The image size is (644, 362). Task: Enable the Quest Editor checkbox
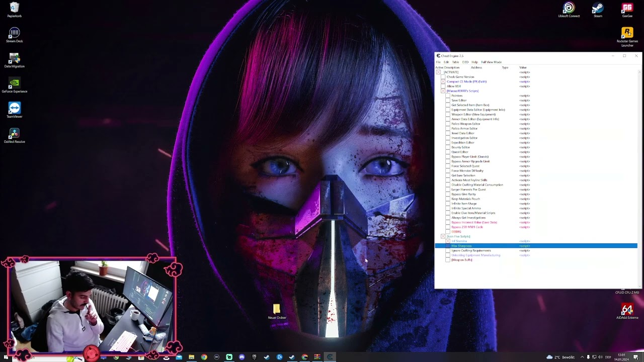[448, 152]
